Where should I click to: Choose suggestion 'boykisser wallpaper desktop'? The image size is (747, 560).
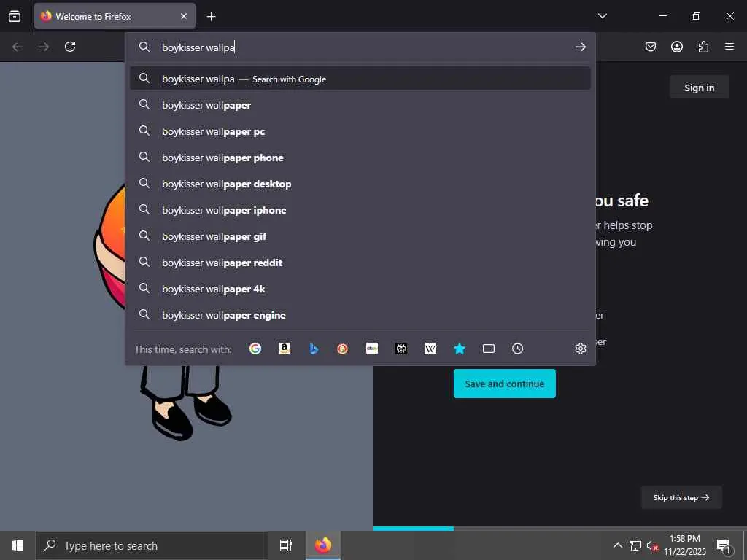coord(360,183)
